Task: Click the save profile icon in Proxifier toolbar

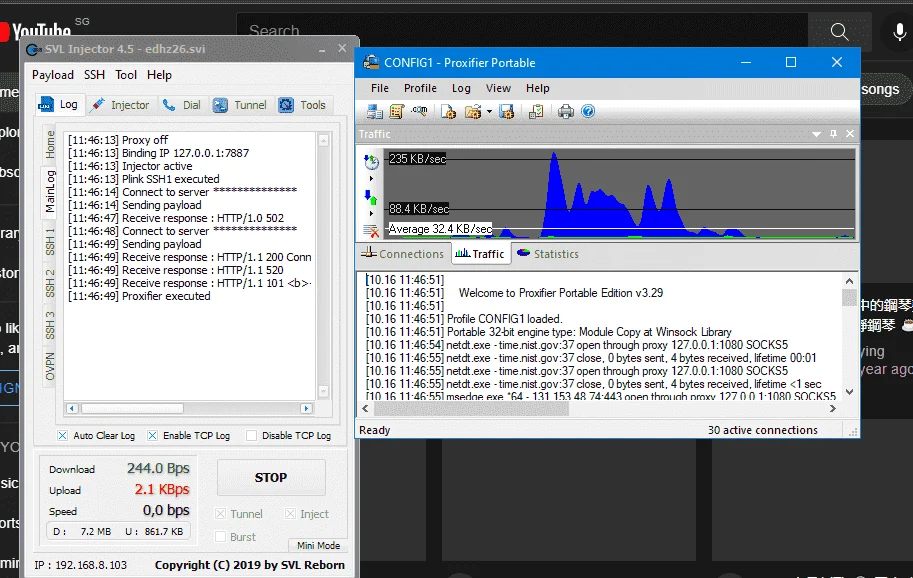Action: [x=507, y=111]
